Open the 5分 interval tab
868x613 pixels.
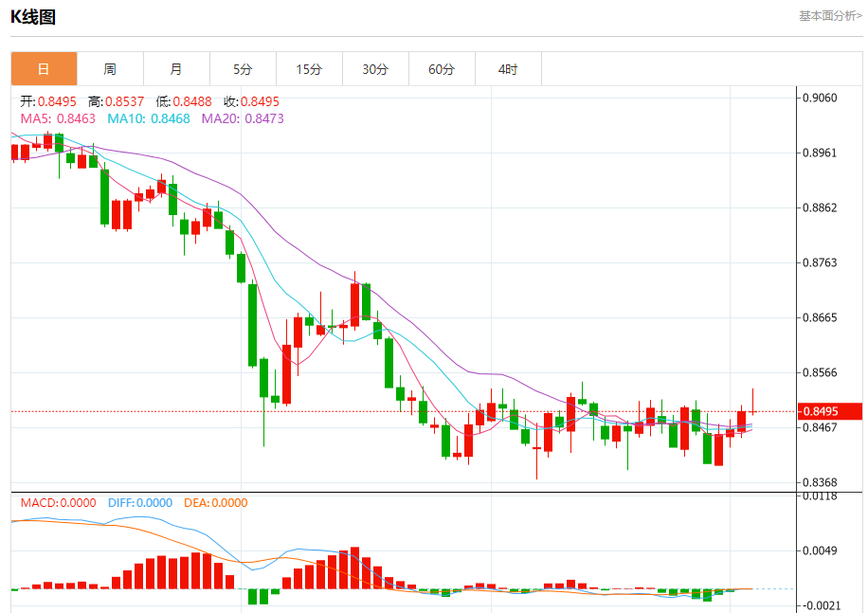(243, 69)
